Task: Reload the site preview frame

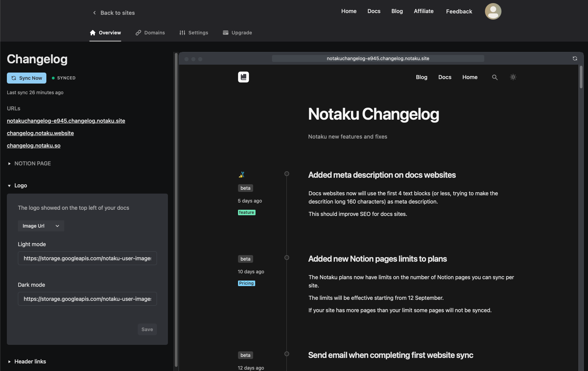Action: point(575,58)
